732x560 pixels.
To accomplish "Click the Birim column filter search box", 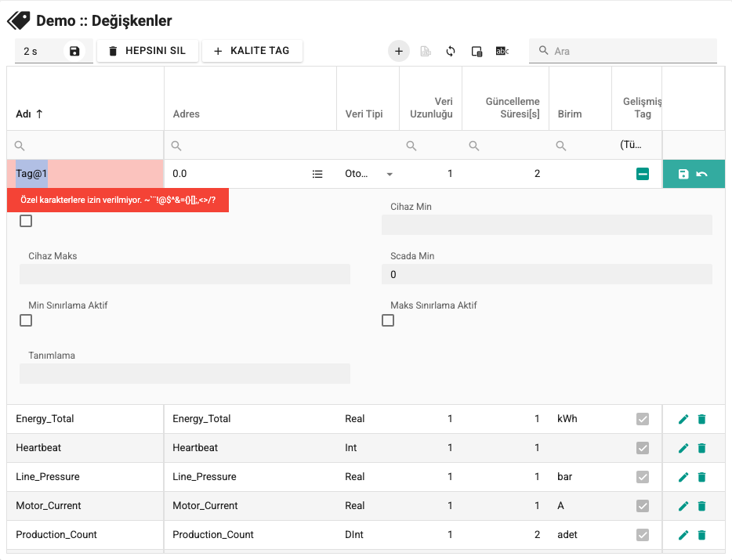I will tap(581, 146).
